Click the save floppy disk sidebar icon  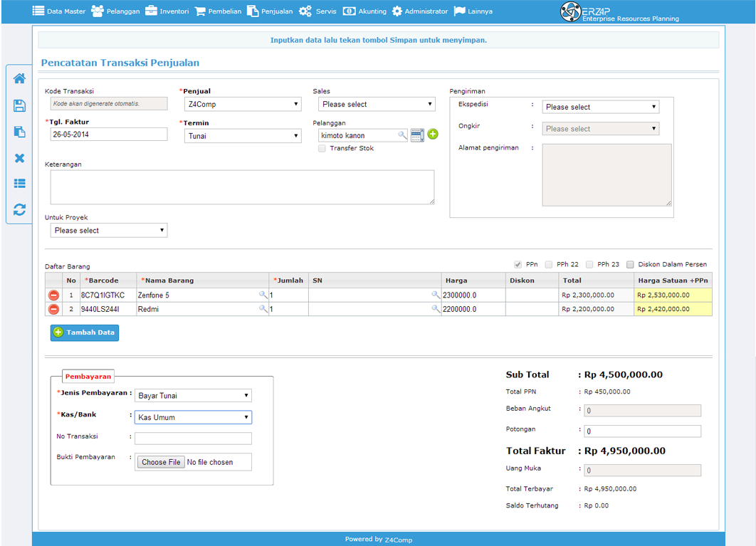coord(19,105)
